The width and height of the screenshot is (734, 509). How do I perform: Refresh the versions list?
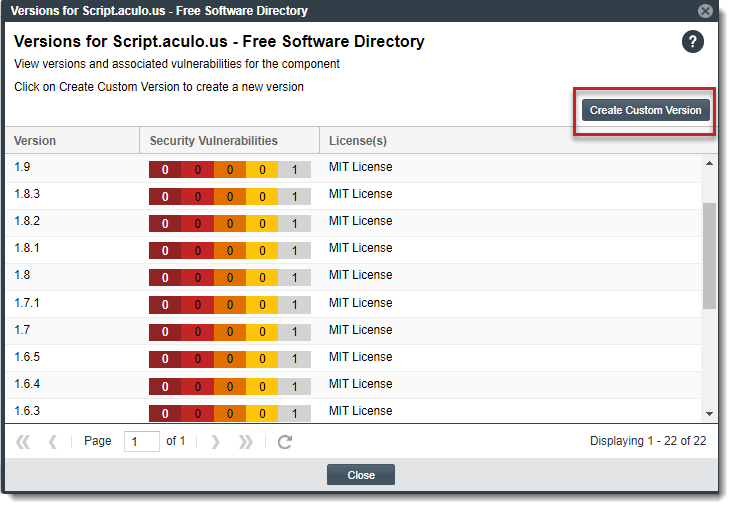click(x=285, y=442)
